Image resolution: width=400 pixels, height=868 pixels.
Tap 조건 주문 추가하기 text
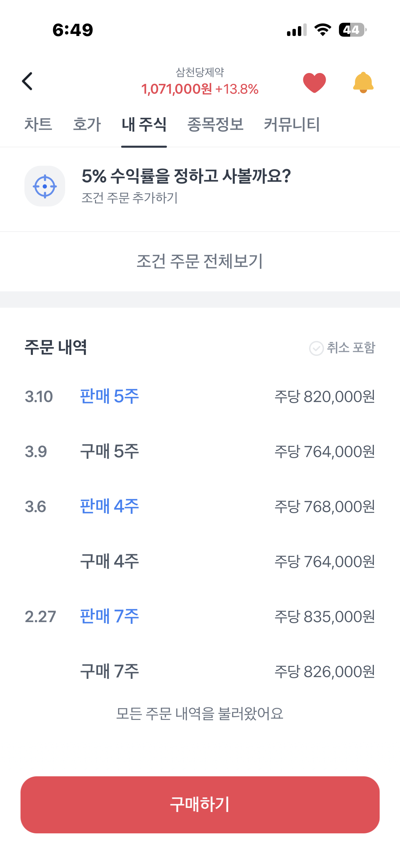pyautogui.click(x=130, y=198)
